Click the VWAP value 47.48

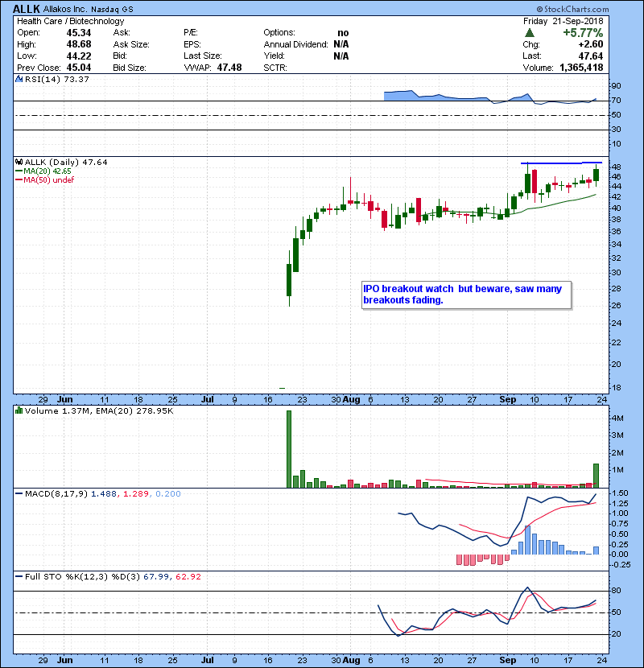click(229, 68)
